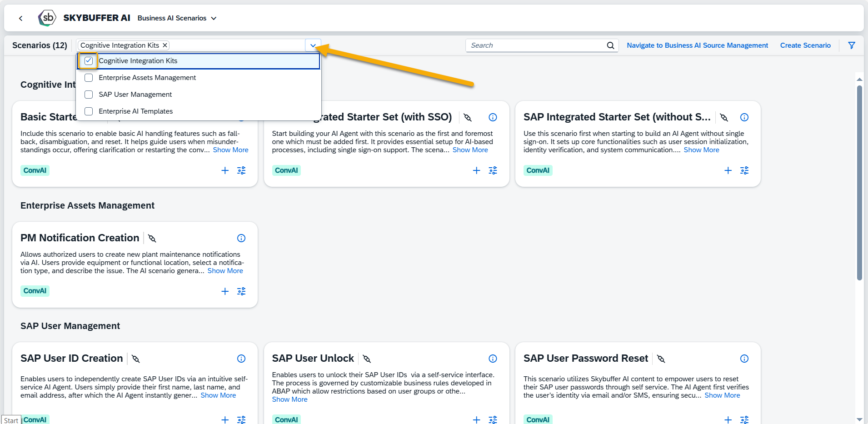Screen dimensions: 868x424
Task: Click tag icon next to SAP User ID Creation
Action: pos(135,359)
